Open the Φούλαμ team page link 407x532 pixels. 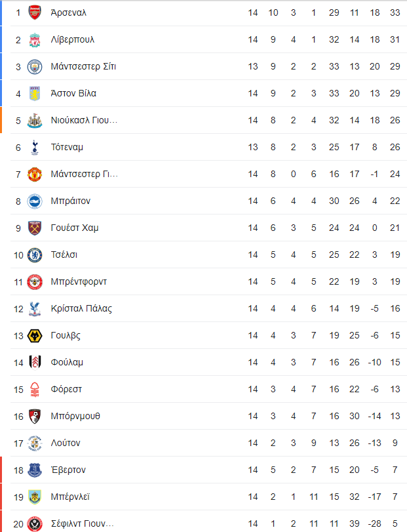click(67, 362)
